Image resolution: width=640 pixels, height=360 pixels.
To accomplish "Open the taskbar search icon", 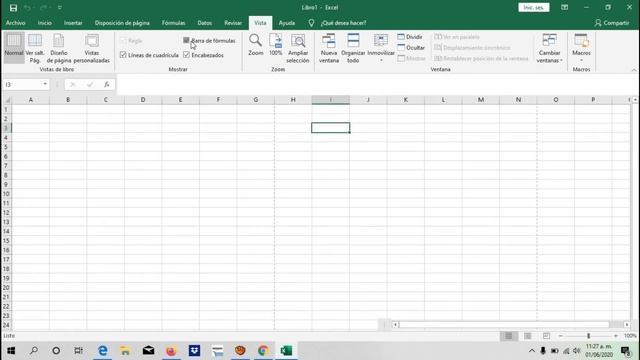I will coord(34,350).
